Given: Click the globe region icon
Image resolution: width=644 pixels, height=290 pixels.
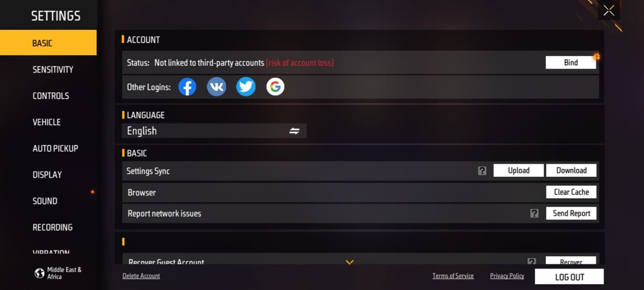Looking at the screenshot, I should click(x=40, y=274).
